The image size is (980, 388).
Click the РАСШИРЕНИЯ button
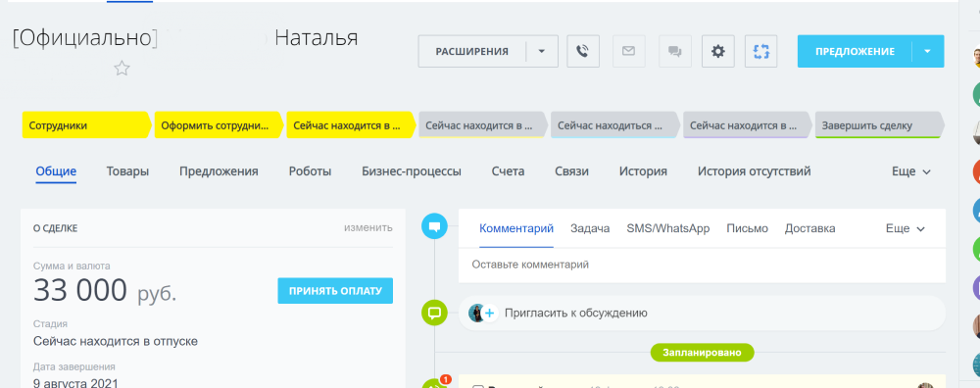pos(472,51)
